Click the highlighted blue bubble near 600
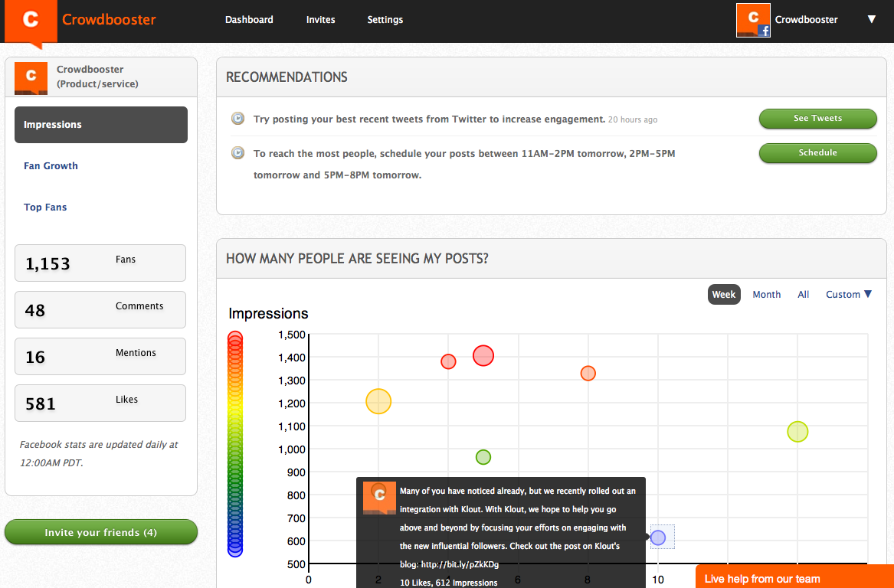Screen dimensions: 894x588 (x=658, y=537)
